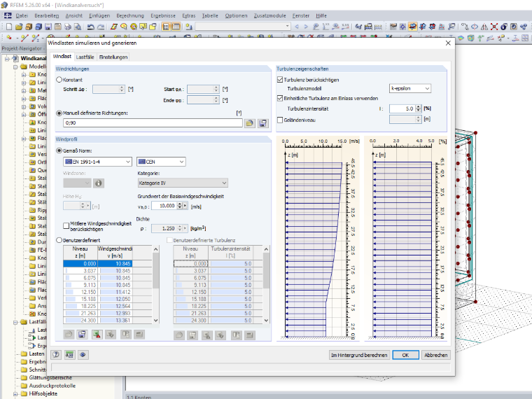The height and width of the screenshot is (399, 532).
Task: Click the red cross axes icon in toolbar
Action: (494, 27)
